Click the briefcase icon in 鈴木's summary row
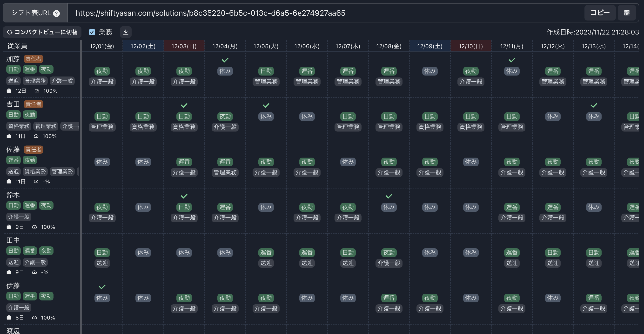 coord(9,227)
